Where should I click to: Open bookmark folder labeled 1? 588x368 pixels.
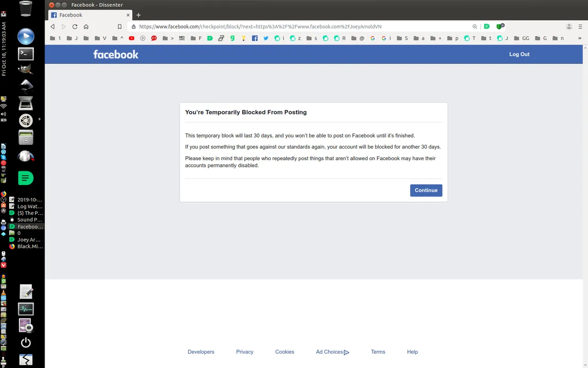click(55, 38)
